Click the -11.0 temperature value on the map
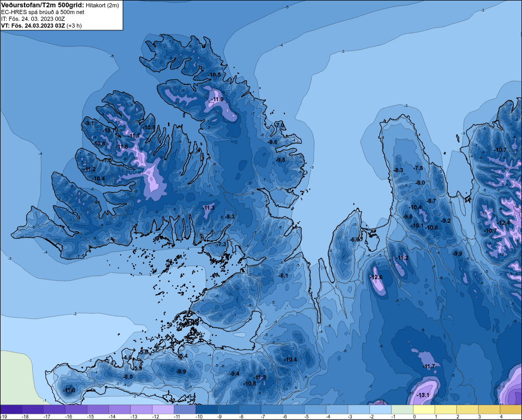The image size is (522, 420). (69, 390)
